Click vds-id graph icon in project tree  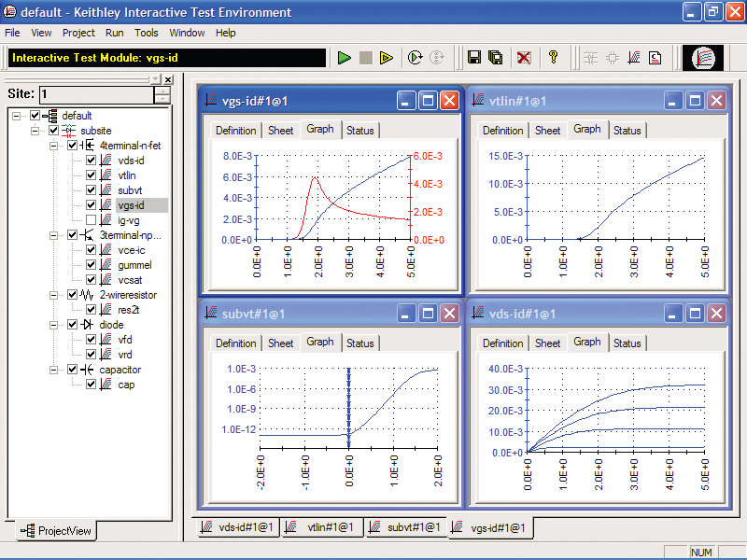point(106,161)
